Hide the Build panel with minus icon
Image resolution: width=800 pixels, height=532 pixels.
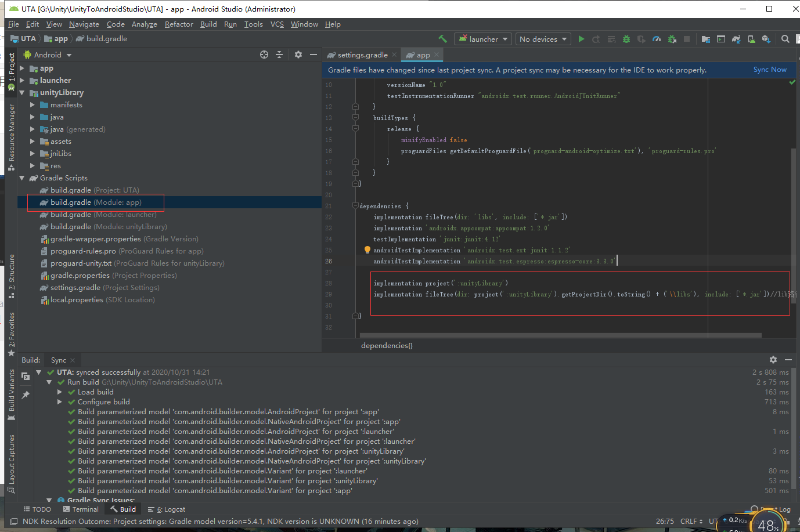(788, 360)
